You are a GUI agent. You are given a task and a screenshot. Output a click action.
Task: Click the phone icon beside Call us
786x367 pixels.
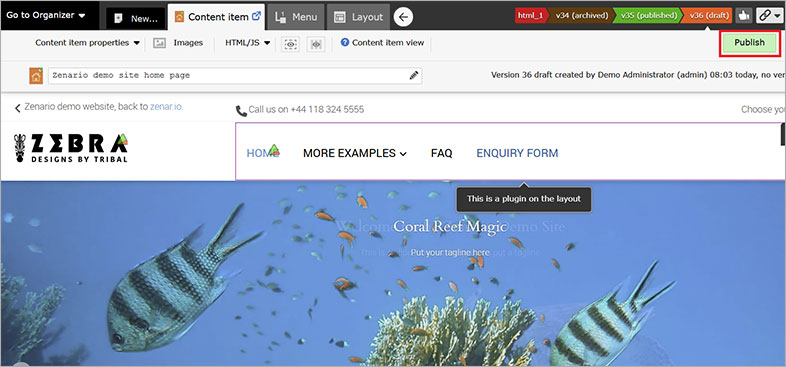point(241,111)
